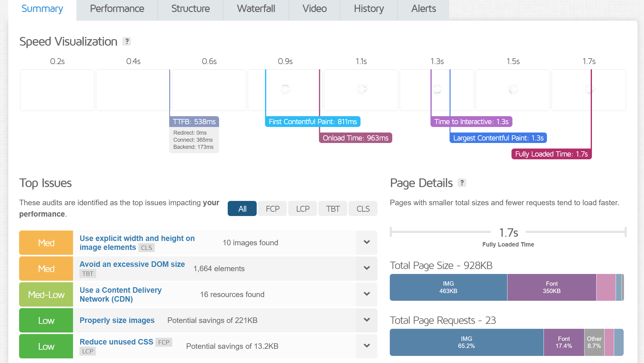Expand the explicit width and height audit

(367, 243)
